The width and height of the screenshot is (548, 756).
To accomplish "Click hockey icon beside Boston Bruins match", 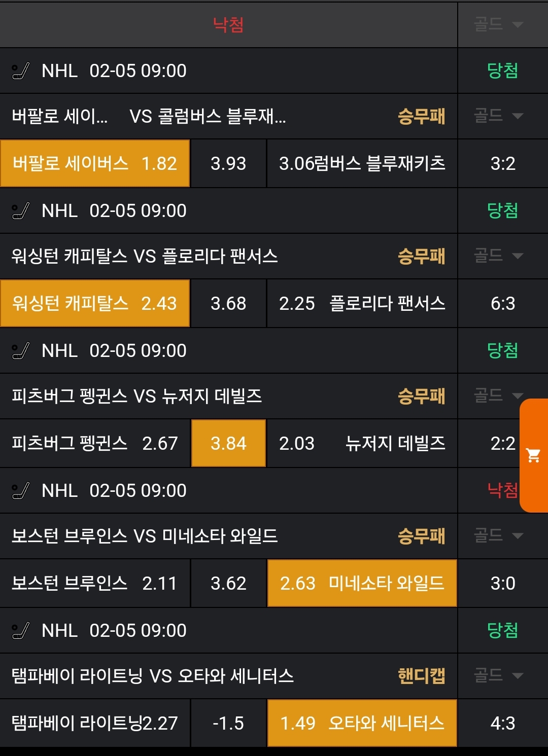I will [20, 491].
